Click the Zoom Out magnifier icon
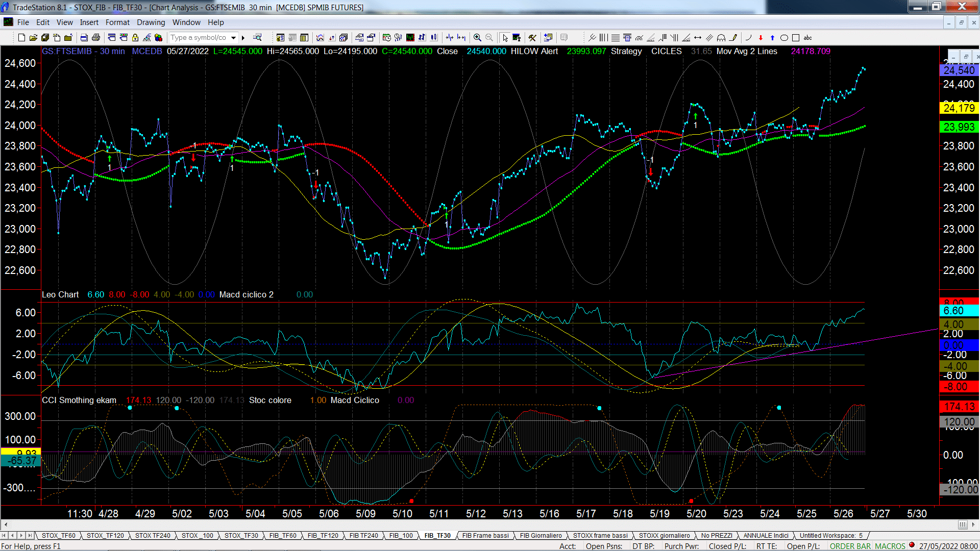980x551 pixels. pos(489,38)
